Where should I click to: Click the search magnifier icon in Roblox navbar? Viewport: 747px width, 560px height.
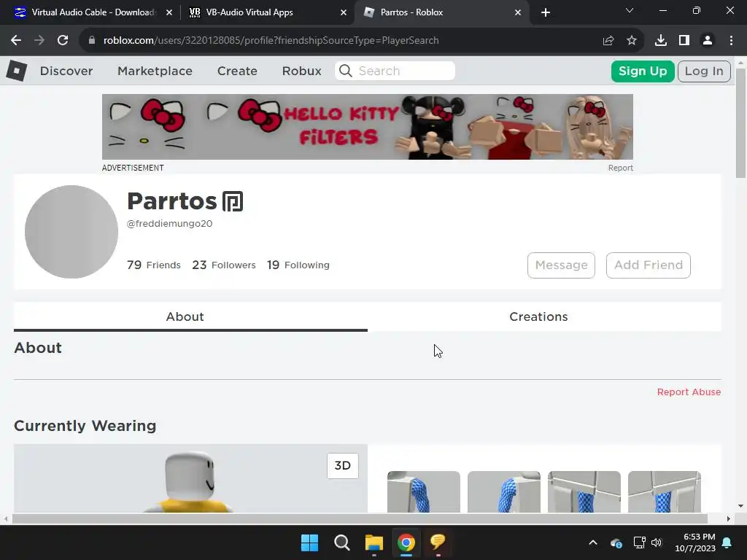click(345, 71)
